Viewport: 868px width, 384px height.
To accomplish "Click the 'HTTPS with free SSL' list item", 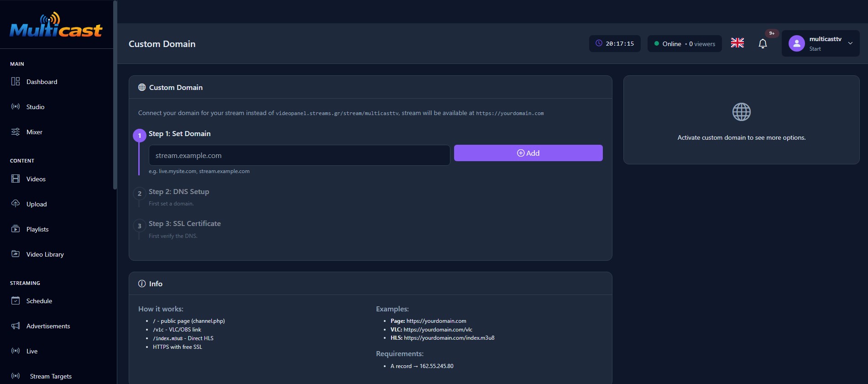I will 178,347.
